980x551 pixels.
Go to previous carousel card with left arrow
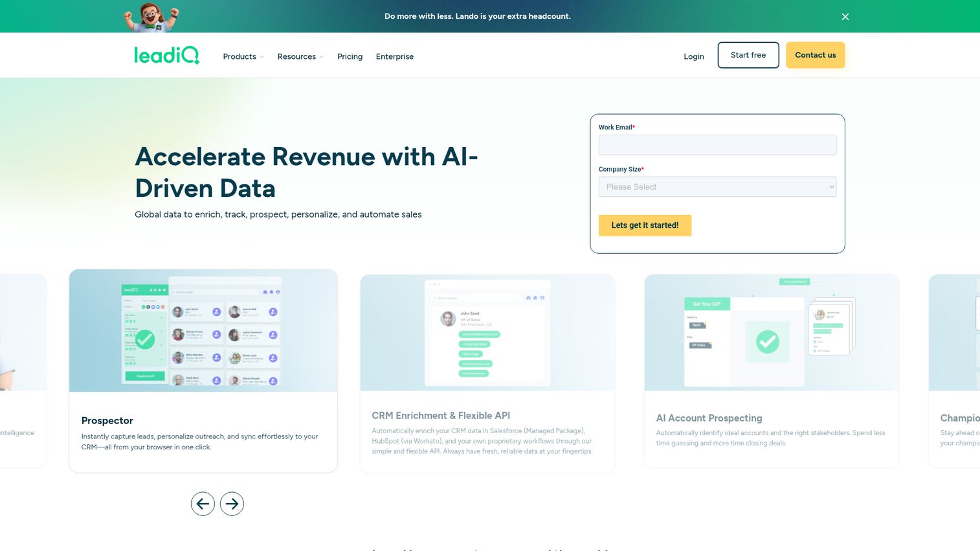[x=203, y=504]
